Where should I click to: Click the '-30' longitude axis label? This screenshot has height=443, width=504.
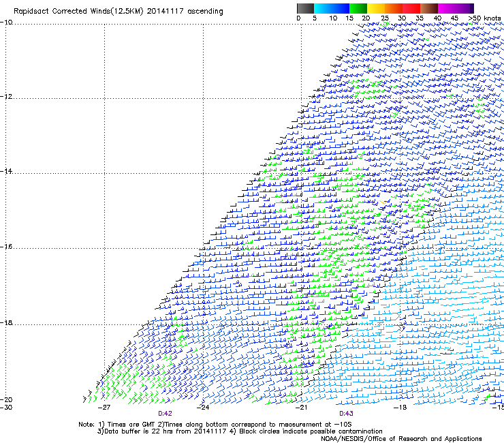(6, 408)
